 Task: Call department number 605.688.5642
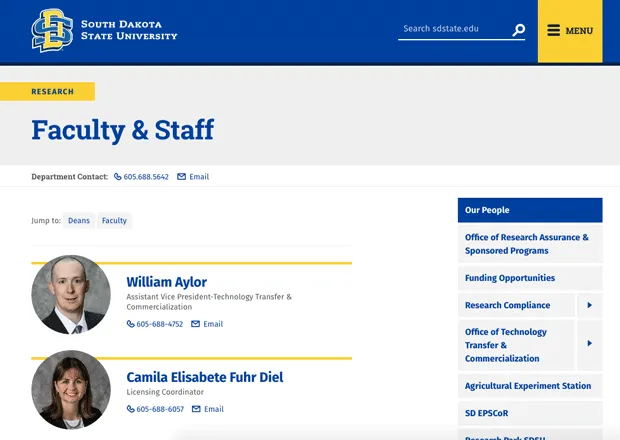click(x=146, y=177)
